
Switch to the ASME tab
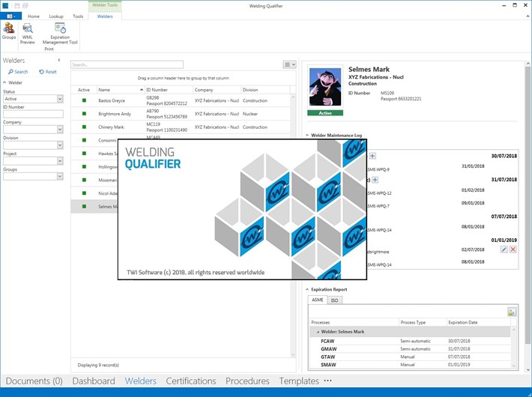317,300
